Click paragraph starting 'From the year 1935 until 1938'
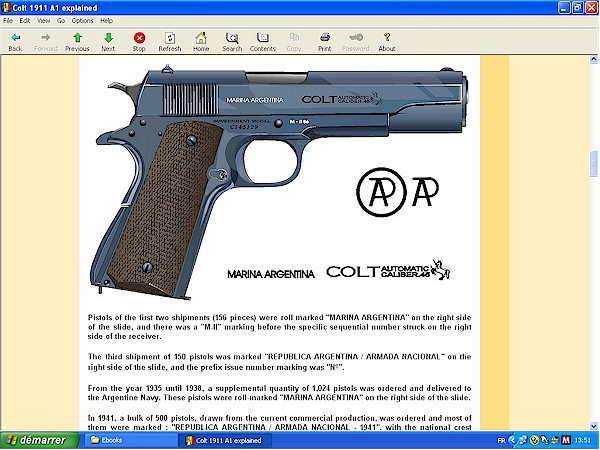The height and width of the screenshot is (450, 600). pyautogui.click(x=280, y=393)
